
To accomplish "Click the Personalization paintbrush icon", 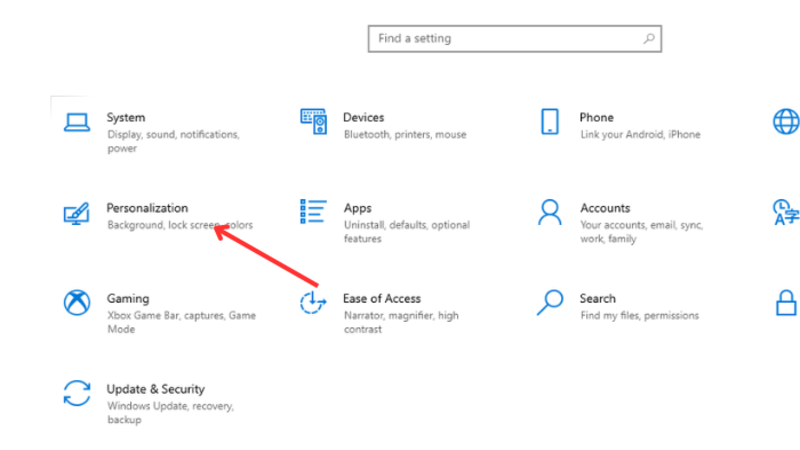I will tap(77, 213).
